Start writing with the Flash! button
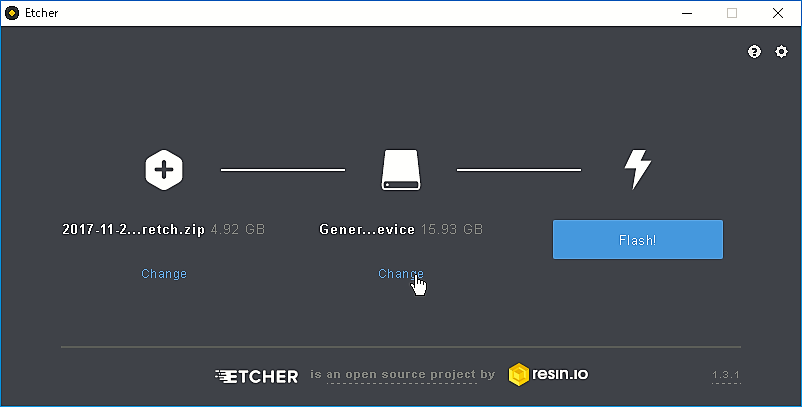 tap(638, 240)
